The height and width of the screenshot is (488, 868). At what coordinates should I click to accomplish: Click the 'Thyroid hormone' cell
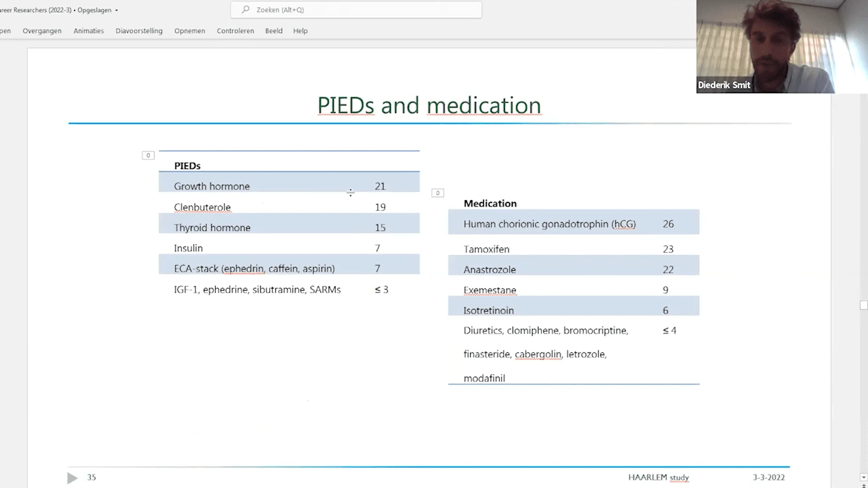point(212,228)
